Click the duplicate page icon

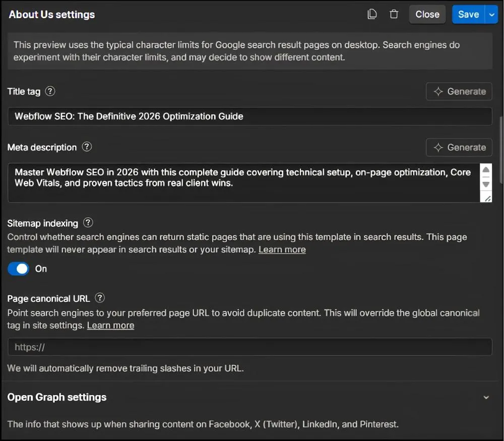372,14
